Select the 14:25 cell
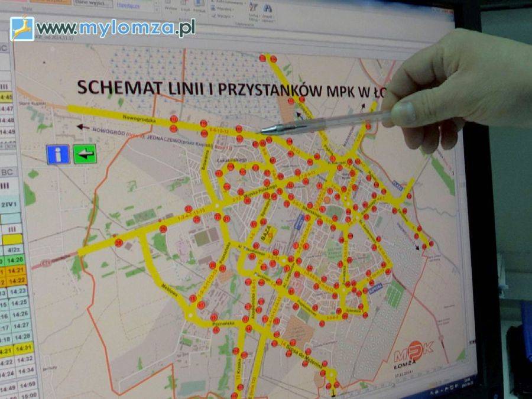 [x=19, y=302]
